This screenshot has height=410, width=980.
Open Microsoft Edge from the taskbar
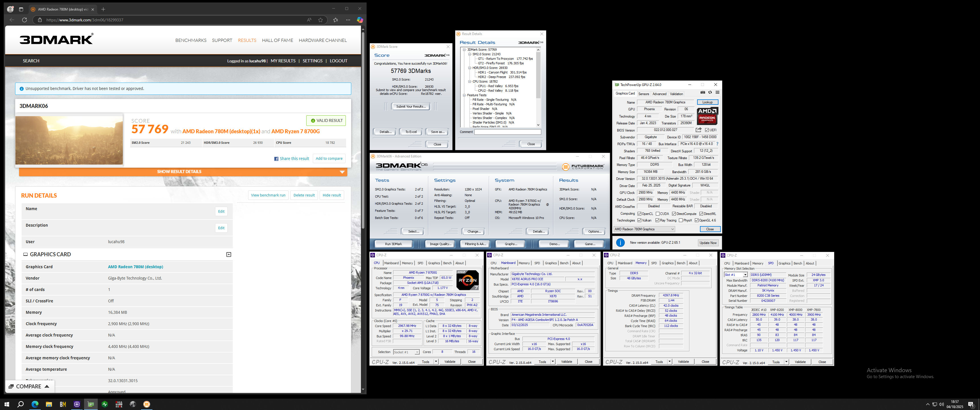pyautogui.click(x=35, y=404)
